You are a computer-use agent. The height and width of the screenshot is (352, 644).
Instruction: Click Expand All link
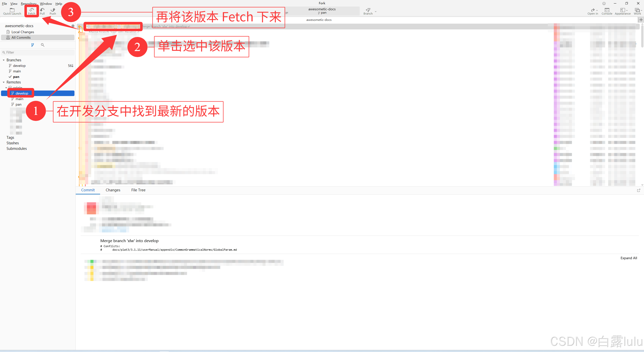tap(629, 258)
